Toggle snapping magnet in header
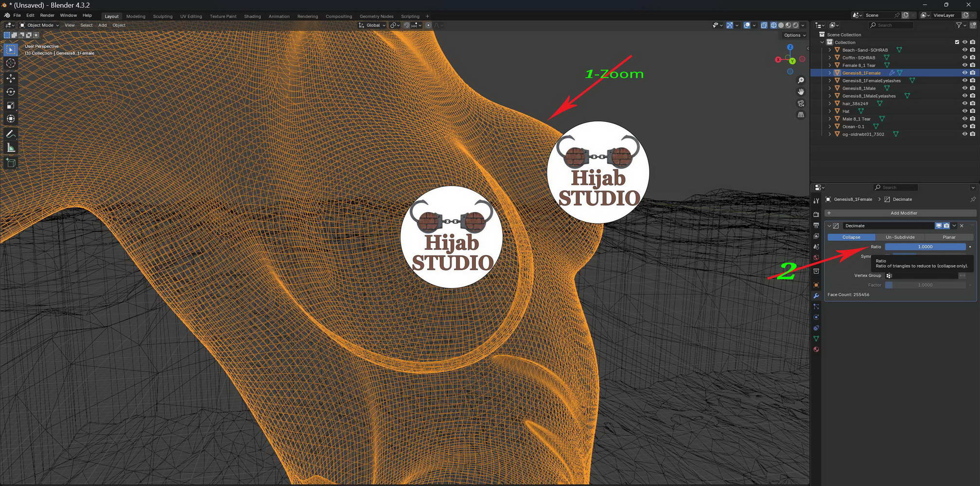The height and width of the screenshot is (486, 980). pyautogui.click(x=406, y=25)
